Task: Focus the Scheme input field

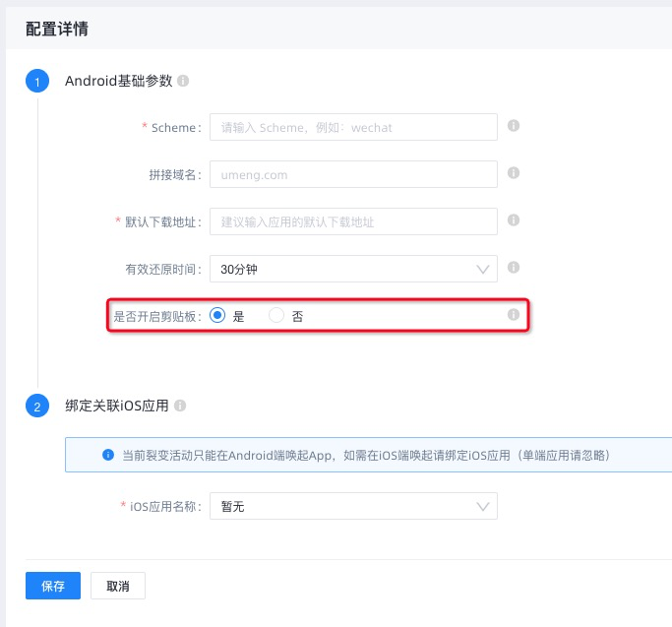Action: [353, 127]
